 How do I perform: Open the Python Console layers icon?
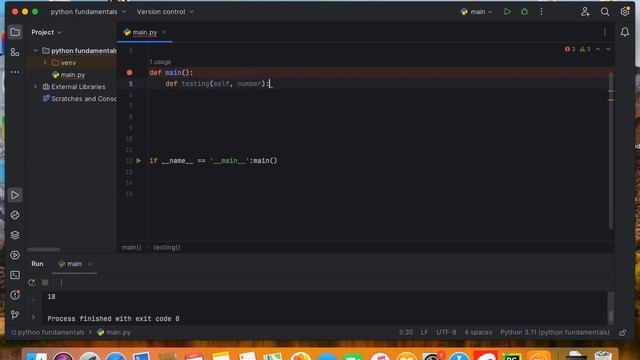[15, 235]
